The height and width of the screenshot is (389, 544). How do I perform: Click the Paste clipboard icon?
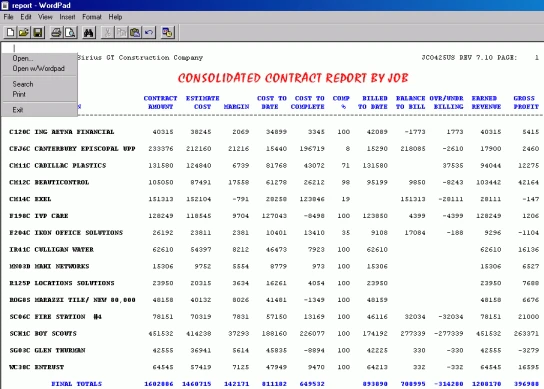tap(135, 33)
